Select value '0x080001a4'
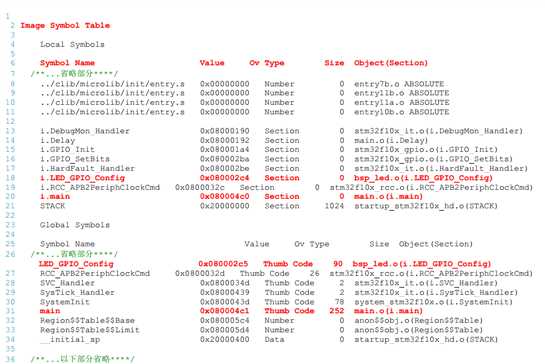The width and height of the screenshot is (545, 364). [225, 149]
